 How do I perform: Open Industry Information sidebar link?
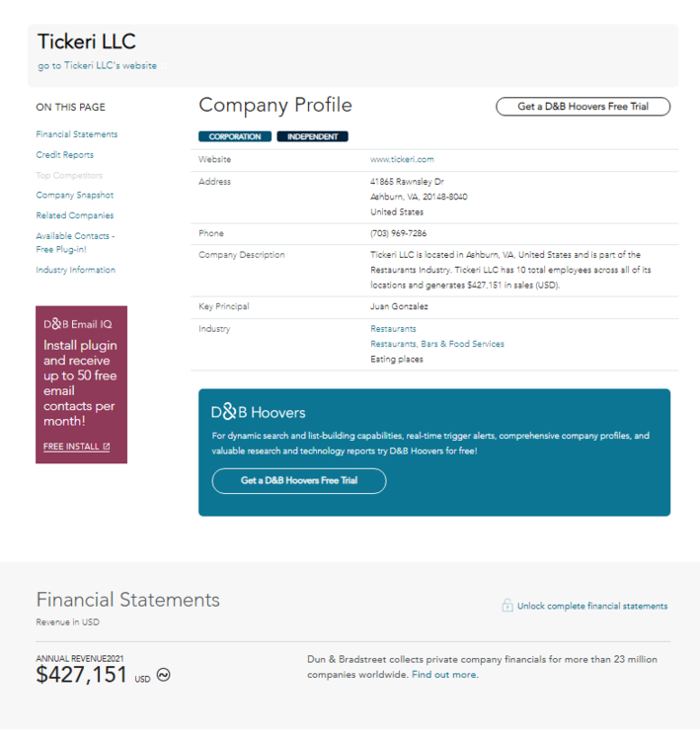click(x=76, y=270)
